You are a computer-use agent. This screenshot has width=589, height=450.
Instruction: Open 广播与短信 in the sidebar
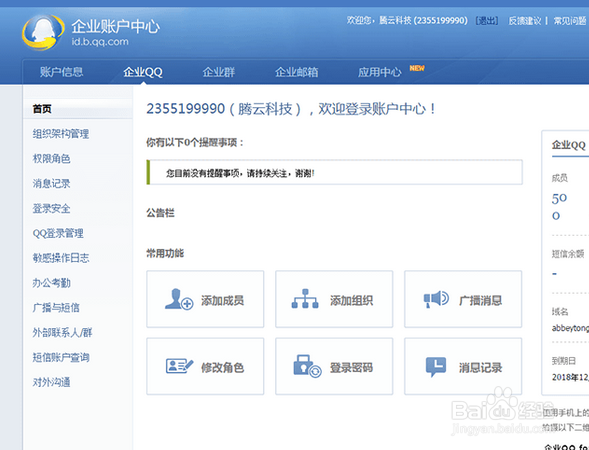[x=56, y=308]
